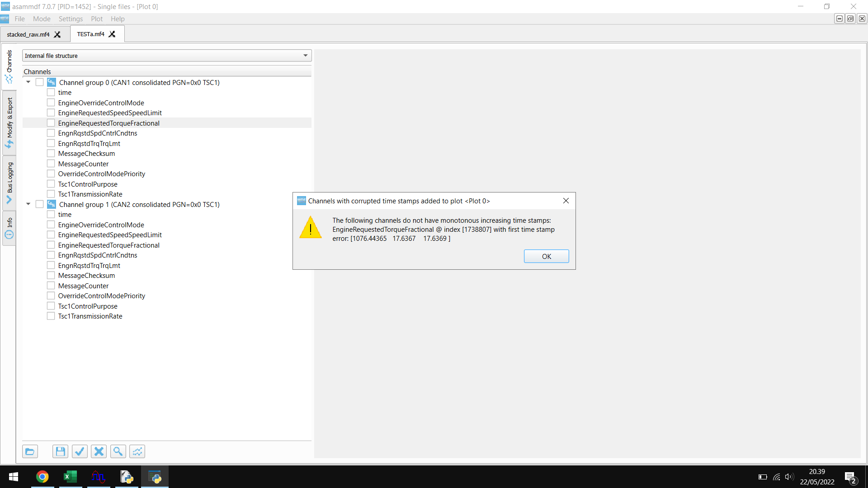
Task: Switch to the stacked_raw.mf4 tab
Action: click(x=28, y=34)
